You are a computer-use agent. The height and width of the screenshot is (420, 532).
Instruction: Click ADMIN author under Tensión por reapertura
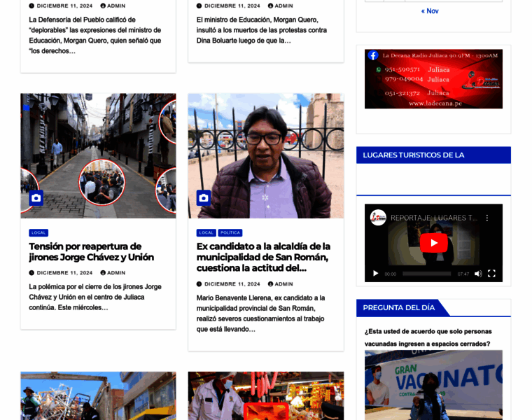pos(113,273)
